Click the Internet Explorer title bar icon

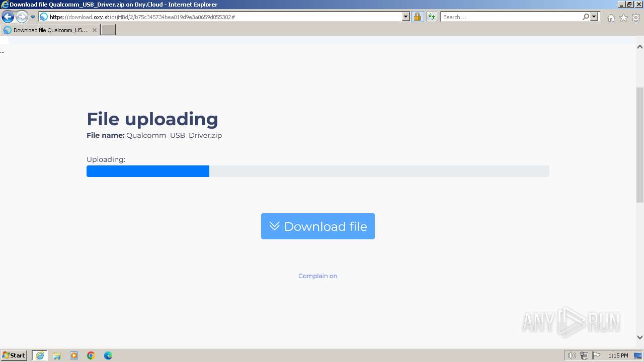[x=5, y=5]
